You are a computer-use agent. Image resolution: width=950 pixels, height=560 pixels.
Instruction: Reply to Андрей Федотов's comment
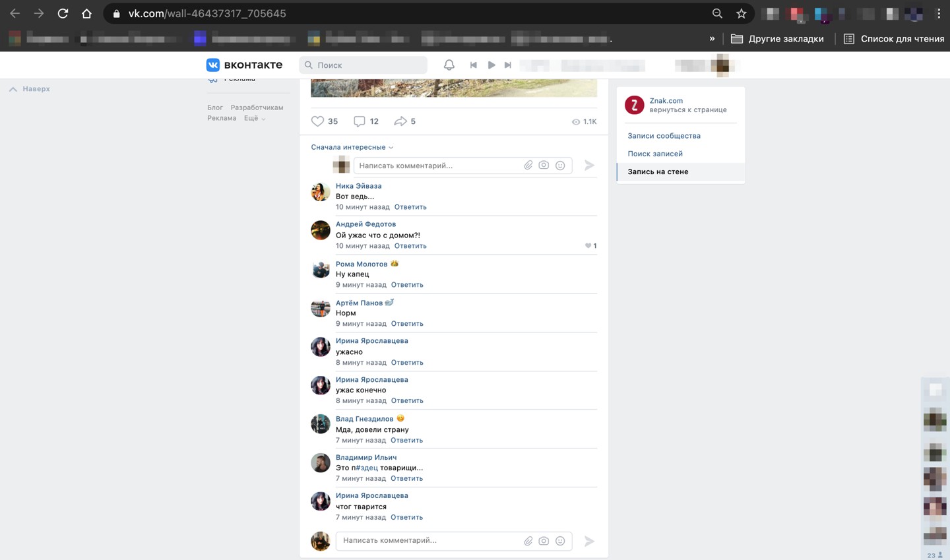(410, 246)
